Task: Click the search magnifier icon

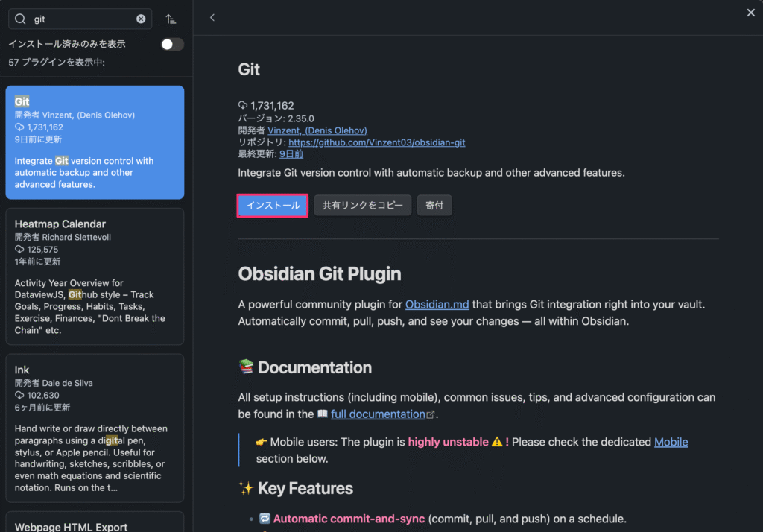Action: coord(20,19)
